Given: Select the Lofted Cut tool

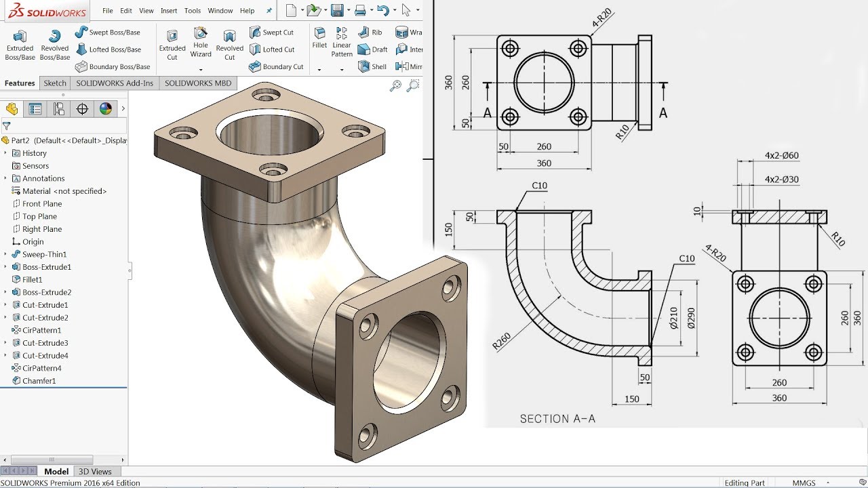Looking at the screenshot, I should click(274, 49).
